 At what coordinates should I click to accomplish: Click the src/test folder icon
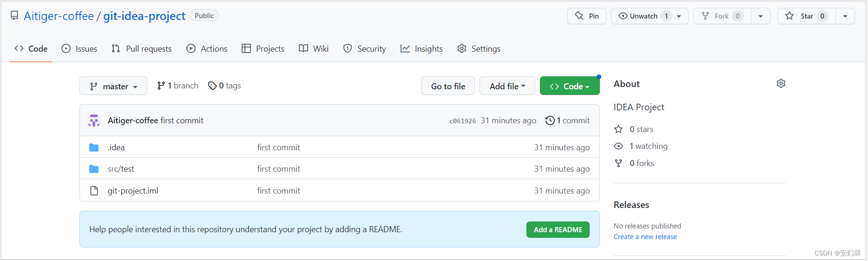pyautogui.click(x=94, y=169)
